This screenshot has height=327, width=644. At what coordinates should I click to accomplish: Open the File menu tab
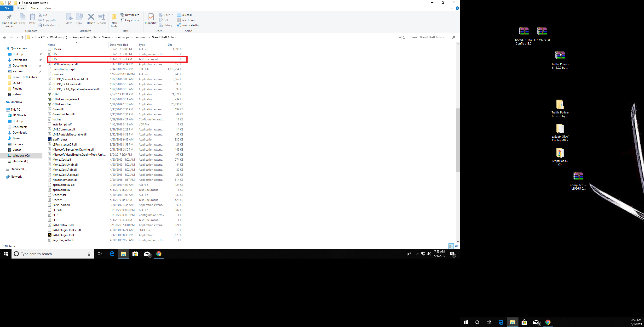[x=7, y=8]
